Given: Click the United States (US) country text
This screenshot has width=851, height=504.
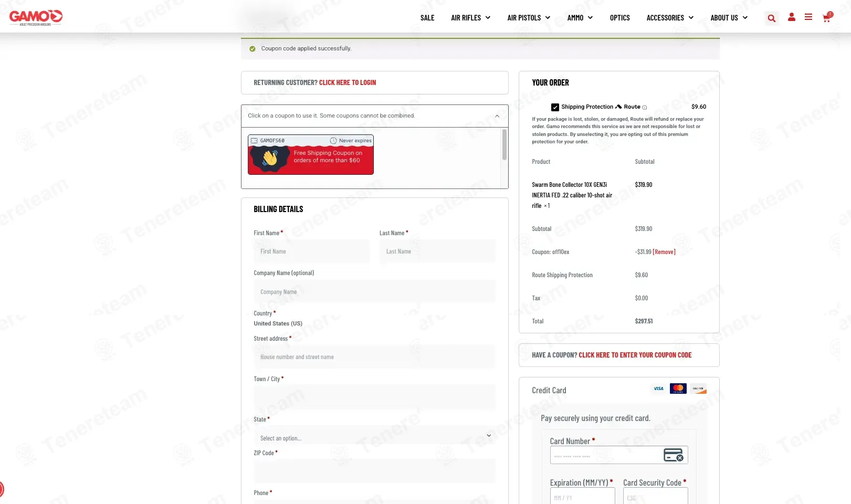Looking at the screenshot, I should 278,324.
